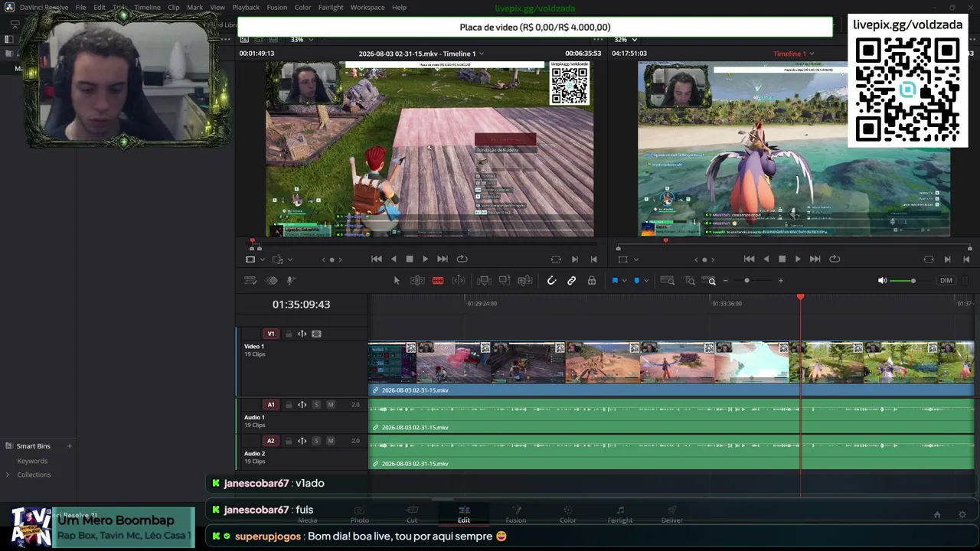Open the Timeline 1 selector dropdown
Screen dimensions: 980x551
[812, 54]
